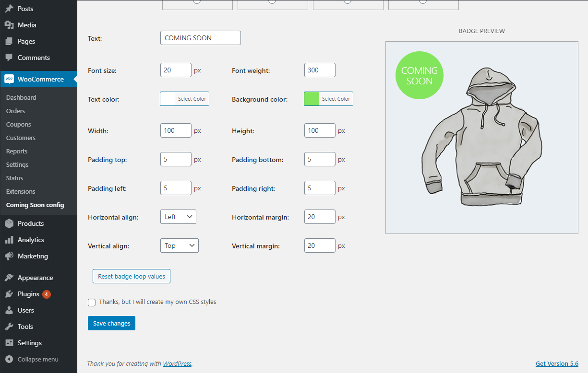
Task: Open WooCommerce Dashboard submenu
Action: [x=21, y=97]
